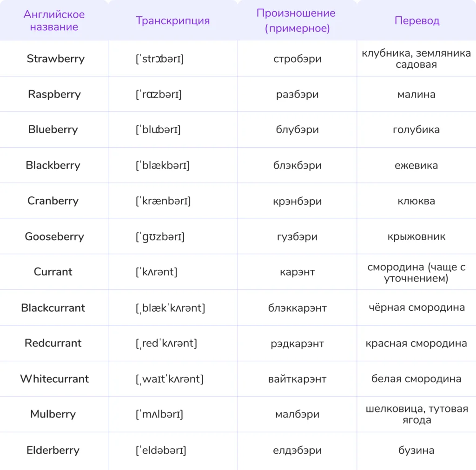Click the "Английское название" column header
Screen dimensions: 476x470
[x=54, y=20]
